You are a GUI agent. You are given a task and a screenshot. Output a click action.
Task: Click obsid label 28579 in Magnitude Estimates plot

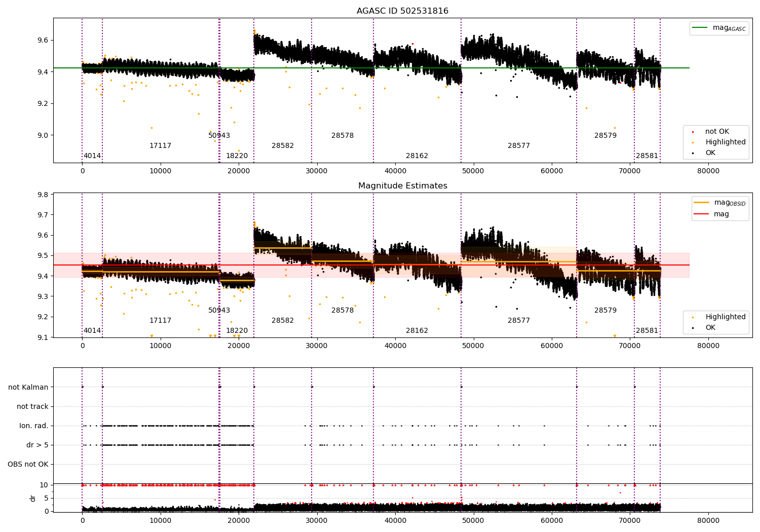pyautogui.click(x=605, y=311)
